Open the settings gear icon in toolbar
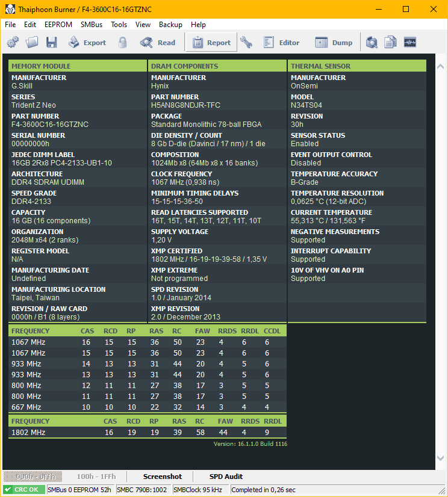The height and width of the screenshot is (497, 448). pyautogui.click(x=13, y=42)
